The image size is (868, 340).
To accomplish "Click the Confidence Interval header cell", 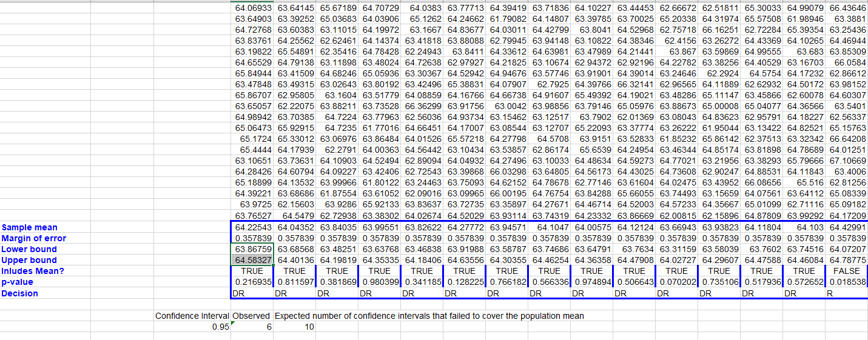I will [192, 316].
